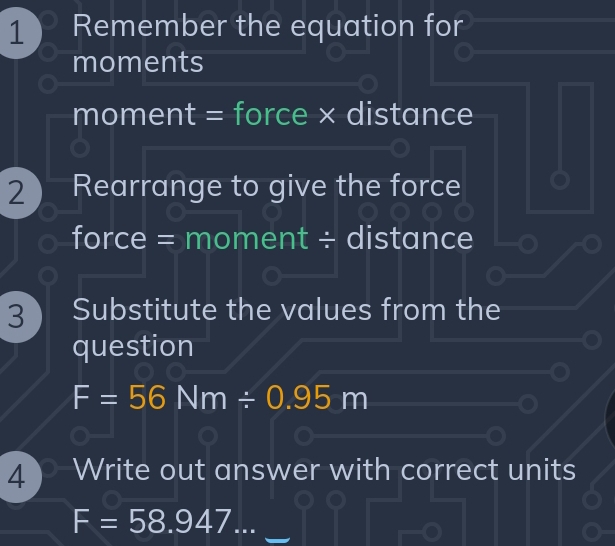Select the orange value 0.95
The image size is (615, 546).
299,398
